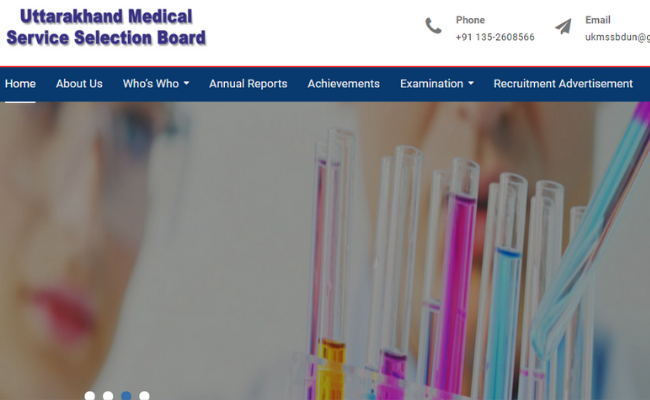Select the second carousel slide dot
Screen dimensions: 650x400
click(x=108, y=395)
